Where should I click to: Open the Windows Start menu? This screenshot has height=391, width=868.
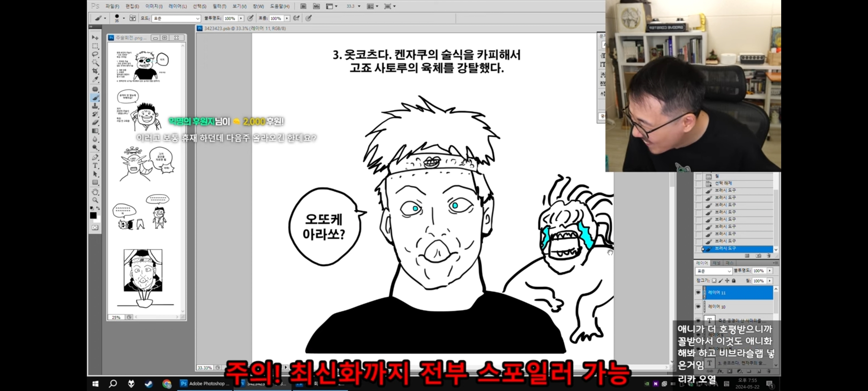pyautogui.click(x=95, y=383)
